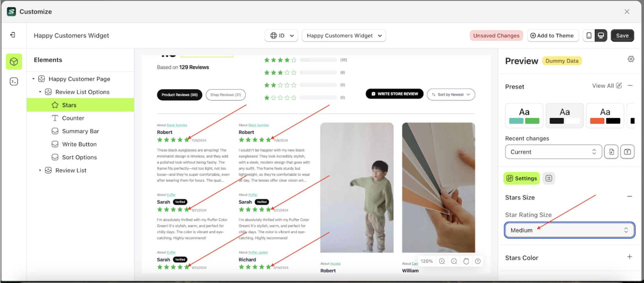Click the Save button
The height and width of the screenshot is (283, 644).
tap(622, 35)
